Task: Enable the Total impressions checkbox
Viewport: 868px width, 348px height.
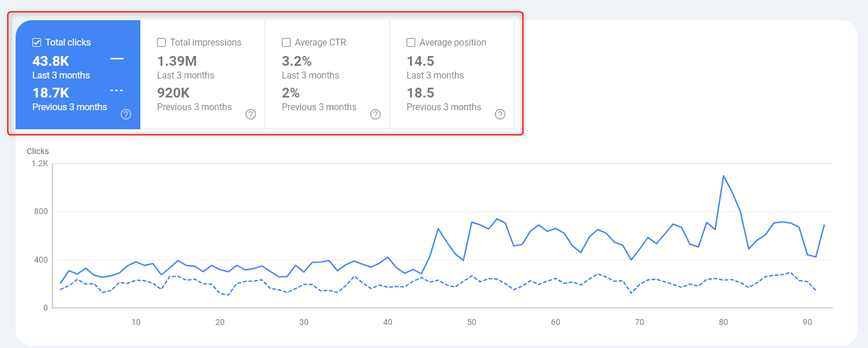Action: click(x=162, y=42)
